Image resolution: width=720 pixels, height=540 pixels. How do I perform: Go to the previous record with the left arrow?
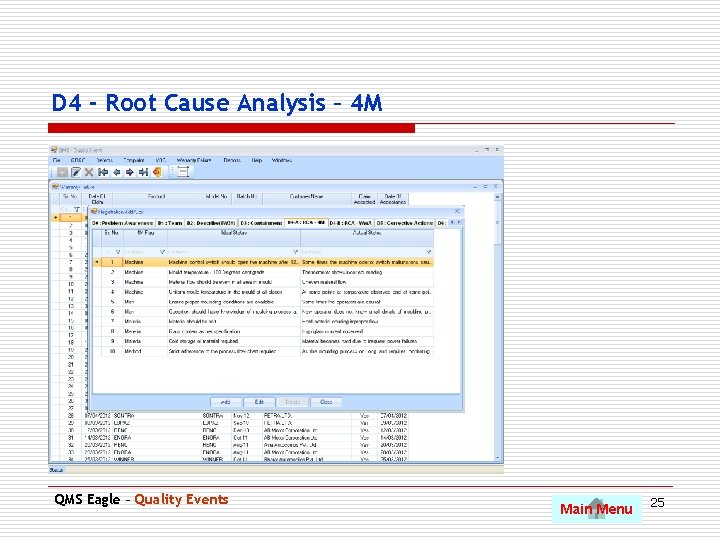click(x=117, y=172)
